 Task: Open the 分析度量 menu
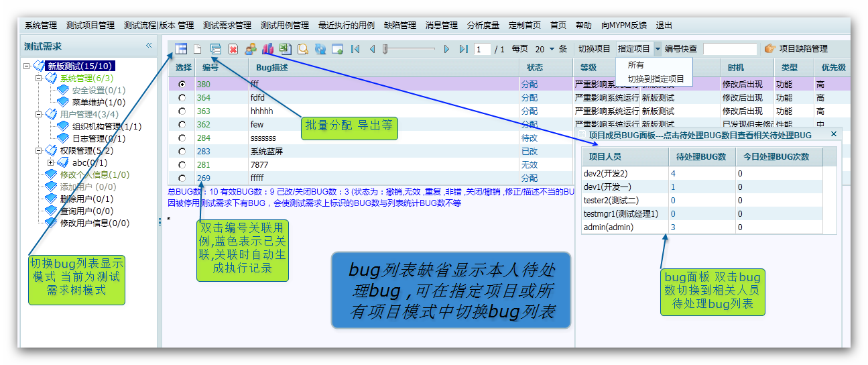tap(483, 25)
